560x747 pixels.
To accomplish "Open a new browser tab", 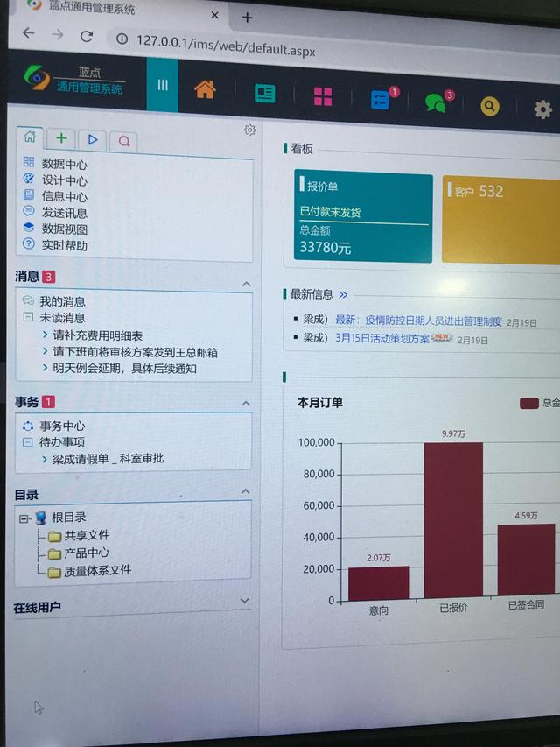I will point(247,18).
